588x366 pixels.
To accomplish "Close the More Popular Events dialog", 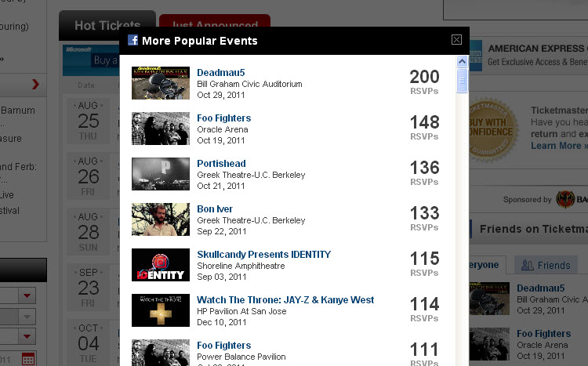I will click(456, 40).
